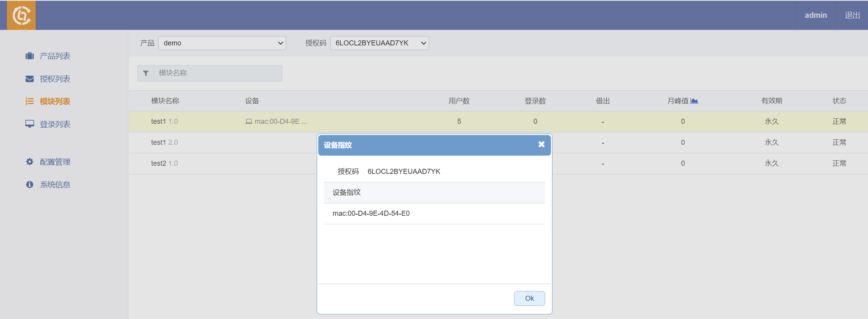Select the test2 1.0 row

pos(498,163)
